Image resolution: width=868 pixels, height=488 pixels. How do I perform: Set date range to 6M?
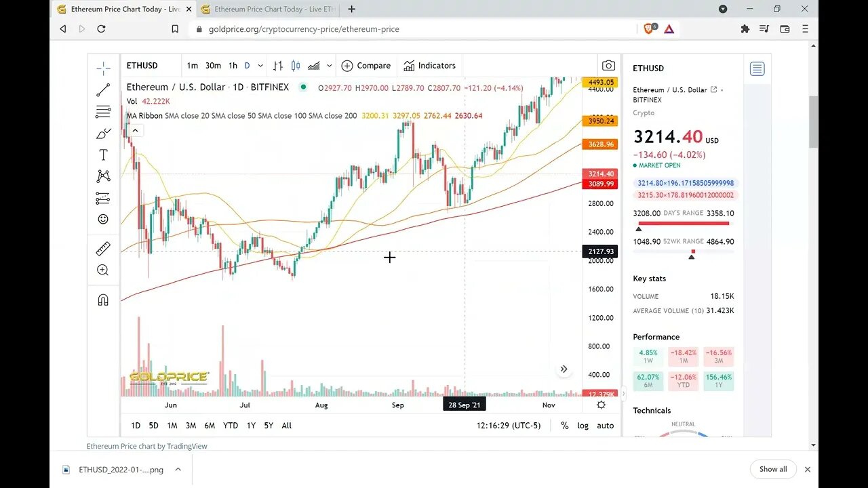tap(210, 426)
